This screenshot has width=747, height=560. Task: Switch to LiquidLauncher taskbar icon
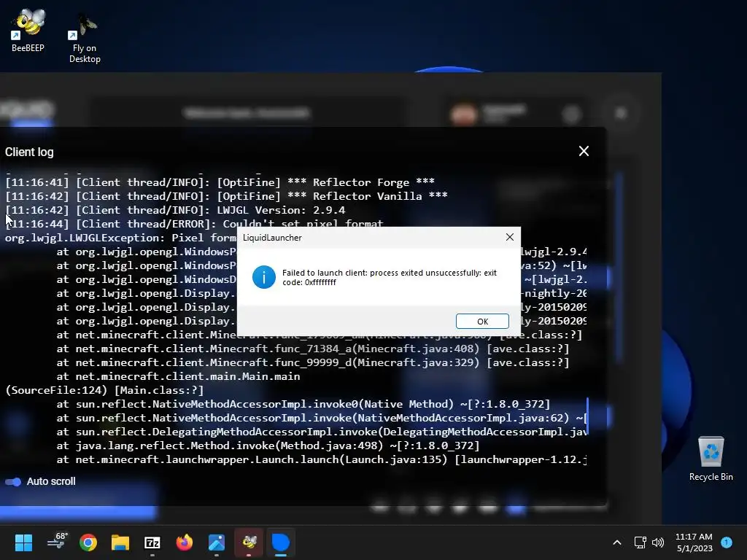click(x=281, y=542)
